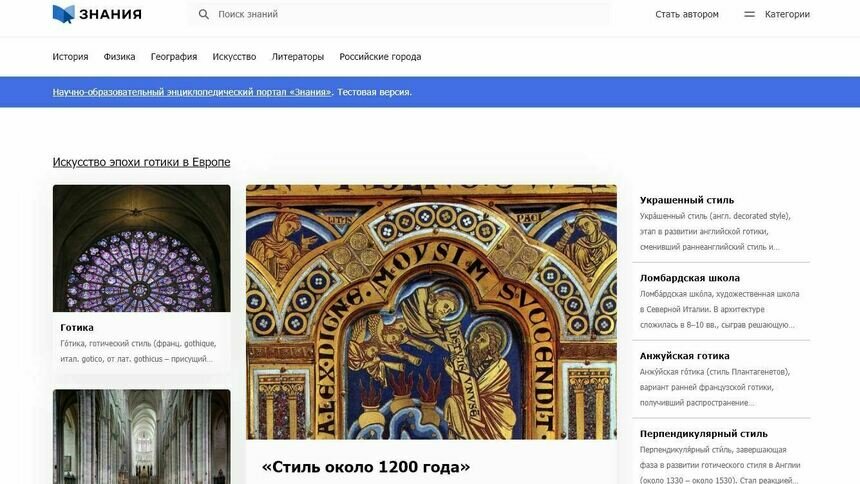Read the Ломбардская школа description text

[x=719, y=309]
